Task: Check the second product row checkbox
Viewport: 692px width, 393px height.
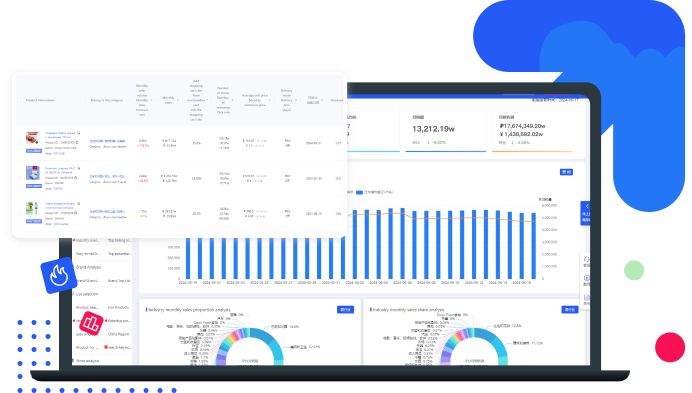Action: [x=19, y=178]
